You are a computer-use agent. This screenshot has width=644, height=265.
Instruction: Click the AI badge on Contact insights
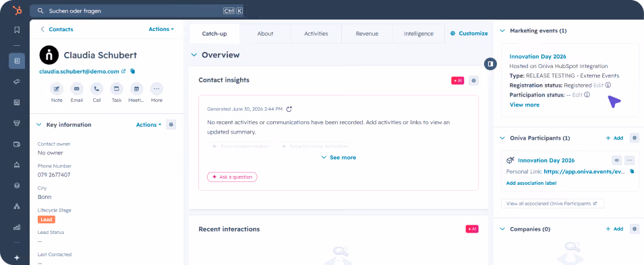[x=457, y=81]
